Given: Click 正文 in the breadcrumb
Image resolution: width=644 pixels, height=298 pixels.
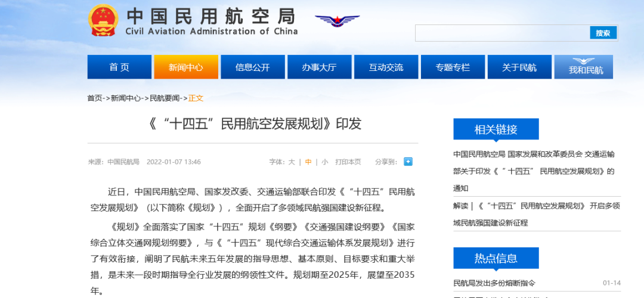Looking at the screenshot, I should point(196,98).
